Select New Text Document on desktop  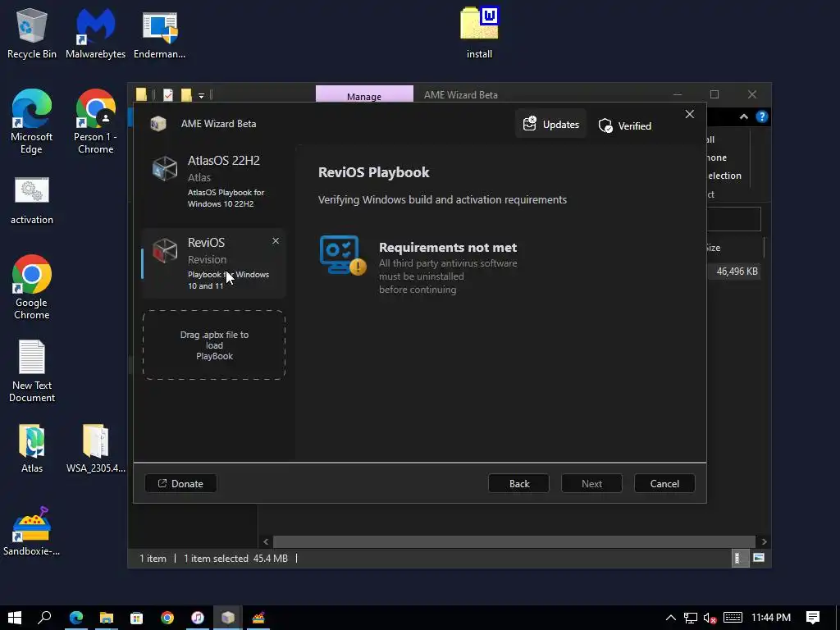click(x=32, y=371)
